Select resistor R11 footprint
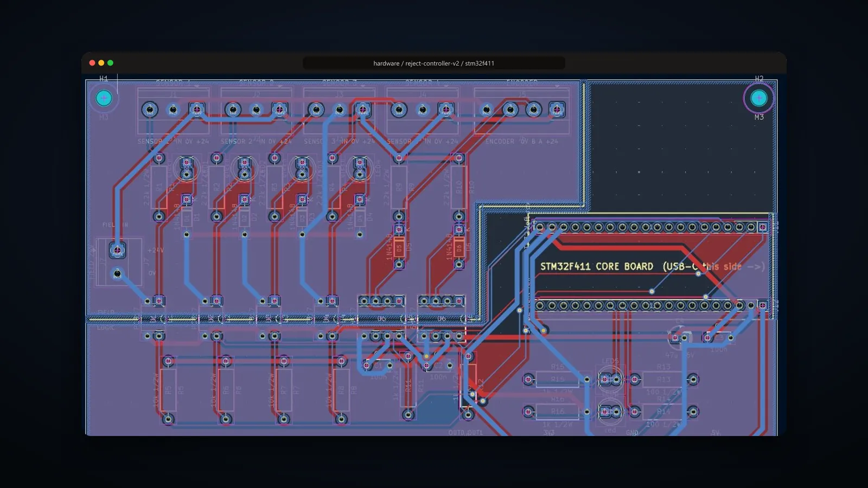Screen dimensions: 868x488 [x=409, y=386]
